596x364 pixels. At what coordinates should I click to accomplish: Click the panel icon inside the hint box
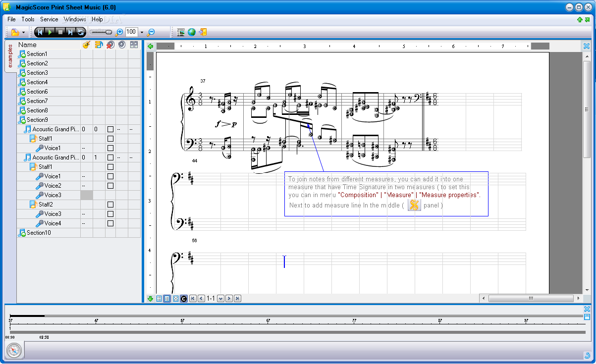414,205
